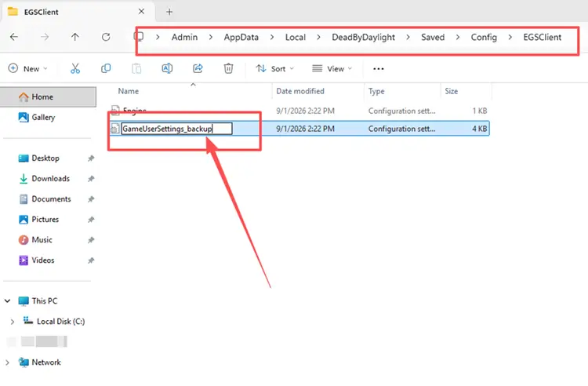
Task: Navigate to DeadByDaylight in breadcrumb
Action: coord(363,37)
